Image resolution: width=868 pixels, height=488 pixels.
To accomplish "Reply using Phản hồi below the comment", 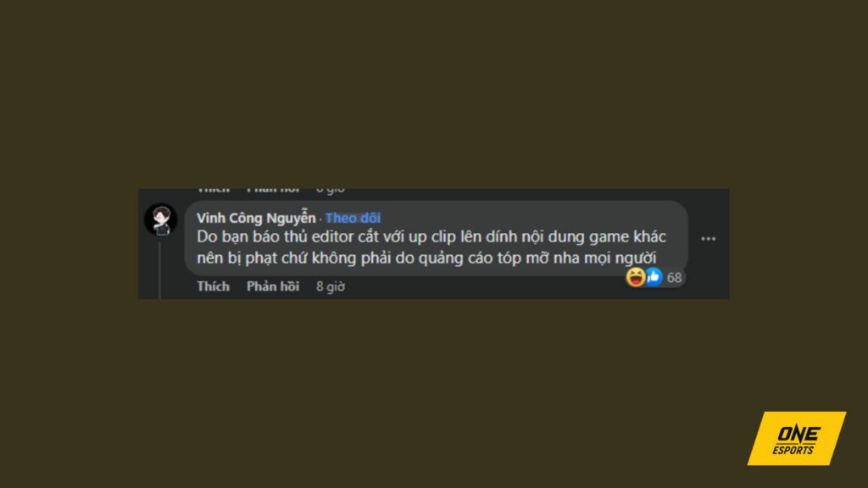I will click(x=273, y=286).
